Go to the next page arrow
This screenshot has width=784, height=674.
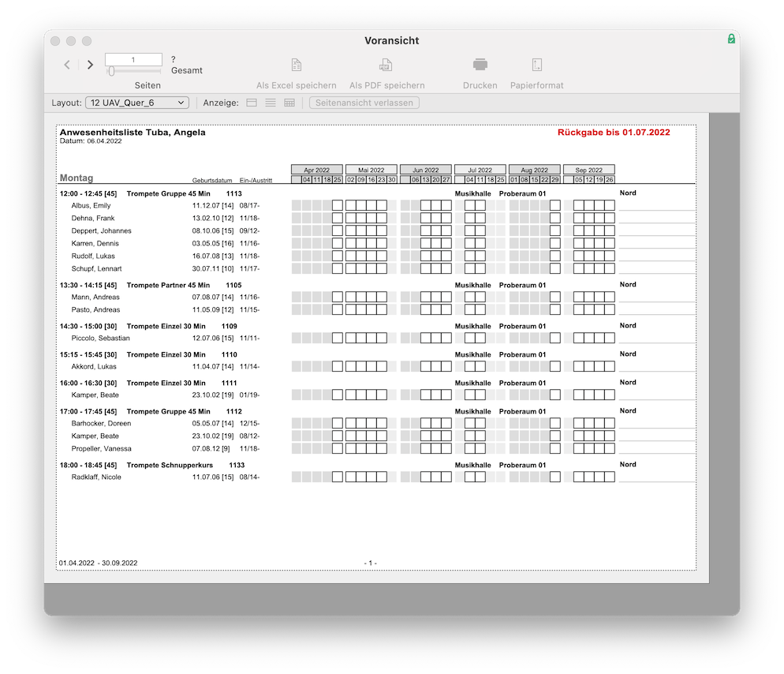(90, 65)
